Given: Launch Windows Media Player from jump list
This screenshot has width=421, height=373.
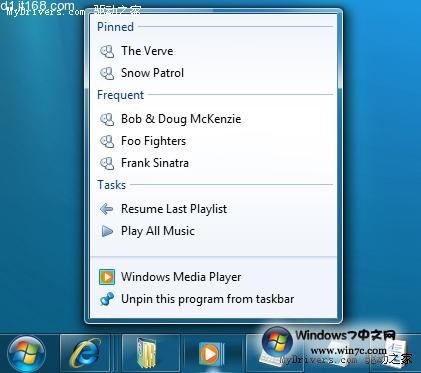Looking at the screenshot, I should pos(213,277).
